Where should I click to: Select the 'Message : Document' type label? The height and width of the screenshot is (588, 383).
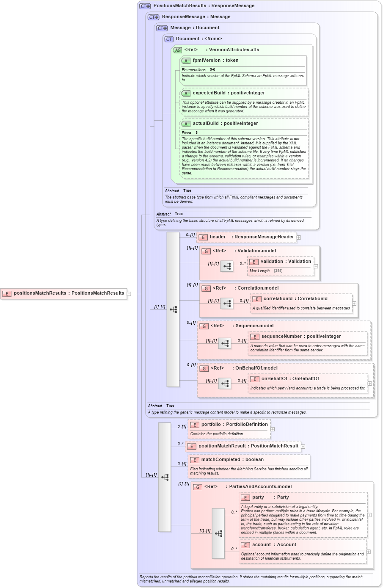click(195, 28)
